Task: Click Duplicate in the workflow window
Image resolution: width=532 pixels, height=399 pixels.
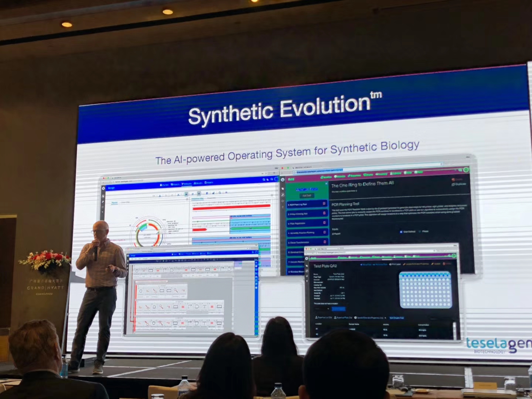Action: [x=460, y=184]
